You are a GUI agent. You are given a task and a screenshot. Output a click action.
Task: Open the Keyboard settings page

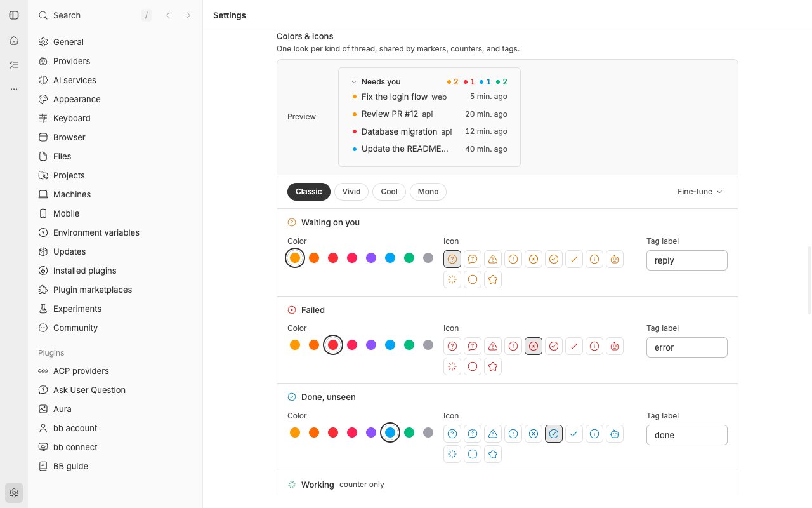117,118
